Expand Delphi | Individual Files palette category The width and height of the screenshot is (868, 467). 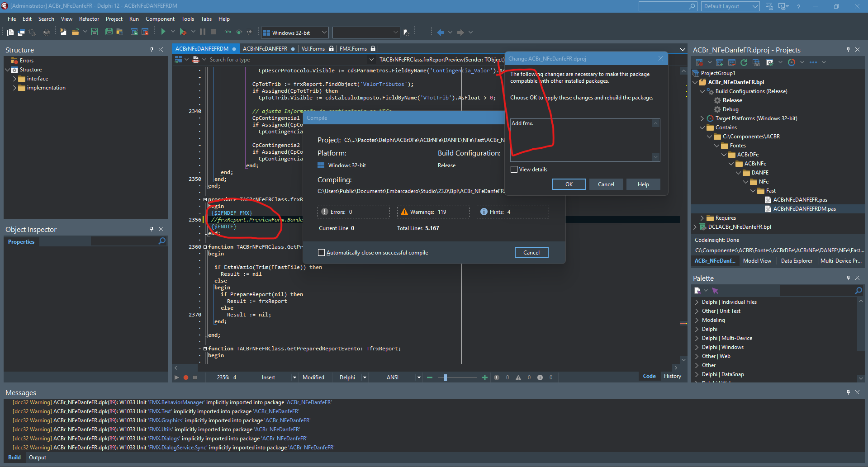[697, 302]
